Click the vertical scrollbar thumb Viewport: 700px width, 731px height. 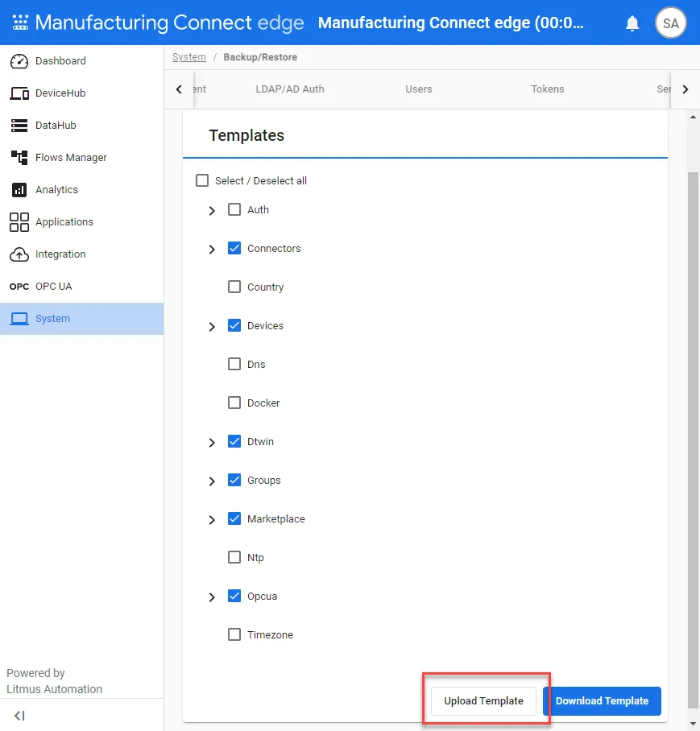coord(693,440)
